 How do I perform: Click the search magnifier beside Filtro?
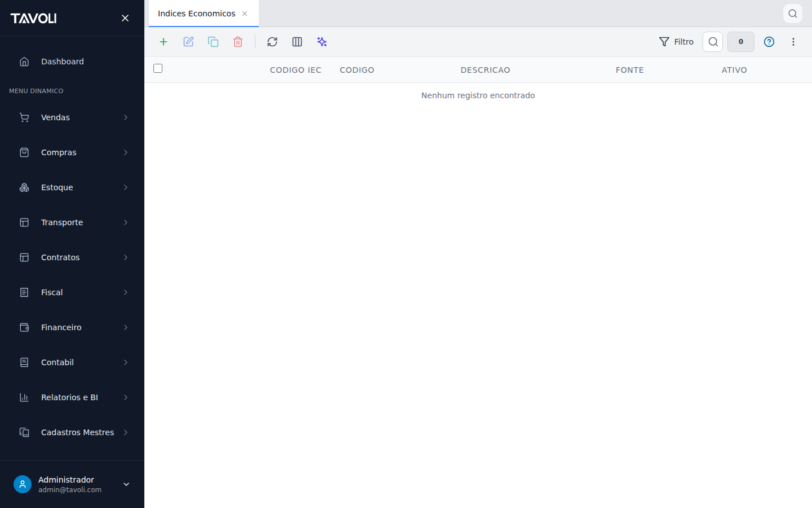coord(713,42)
